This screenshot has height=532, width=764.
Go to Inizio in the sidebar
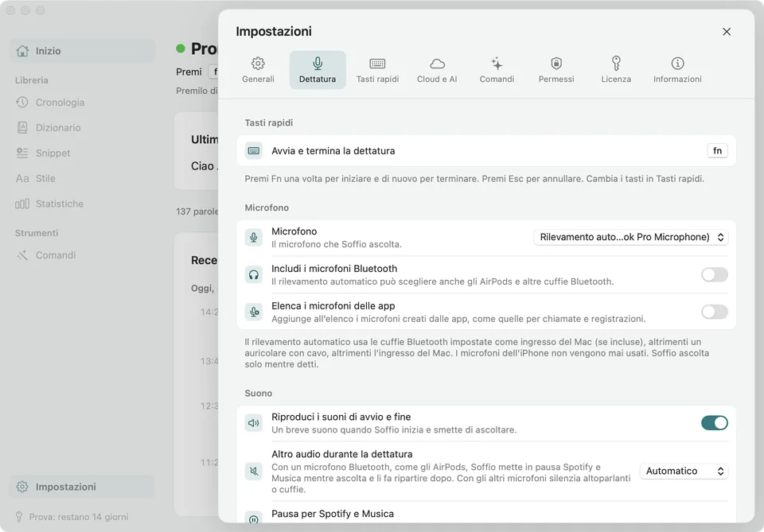point(82,51)
